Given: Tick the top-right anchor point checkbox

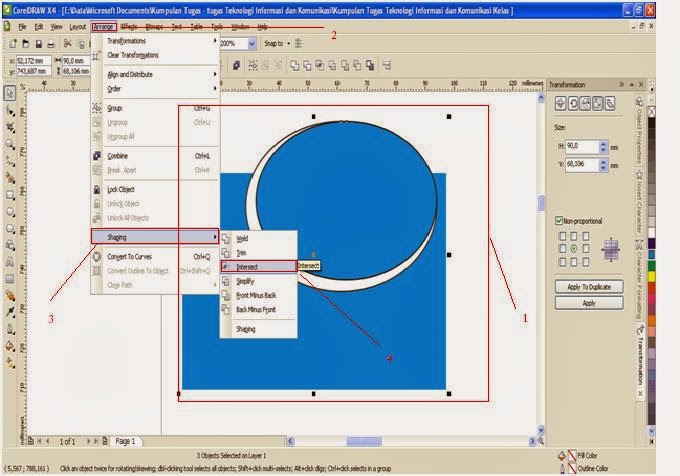Looking at the screenshot, I should 585,236.
